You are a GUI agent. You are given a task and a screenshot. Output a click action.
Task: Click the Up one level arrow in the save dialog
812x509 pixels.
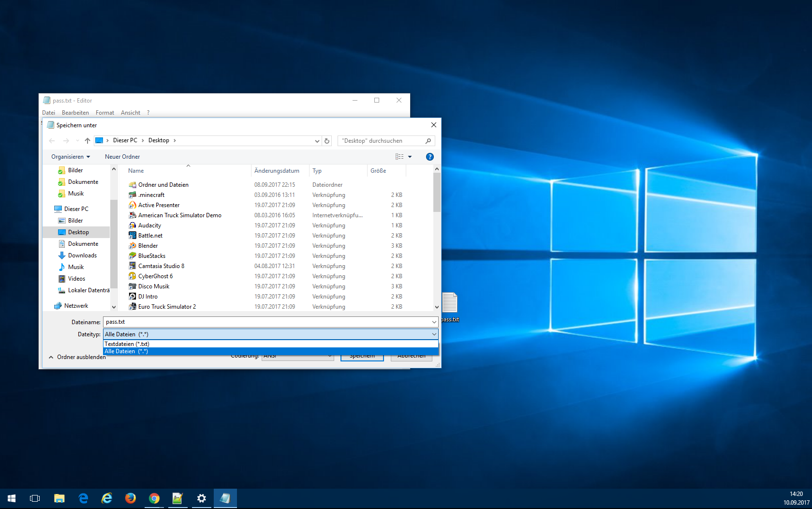[x=88, y=141]
